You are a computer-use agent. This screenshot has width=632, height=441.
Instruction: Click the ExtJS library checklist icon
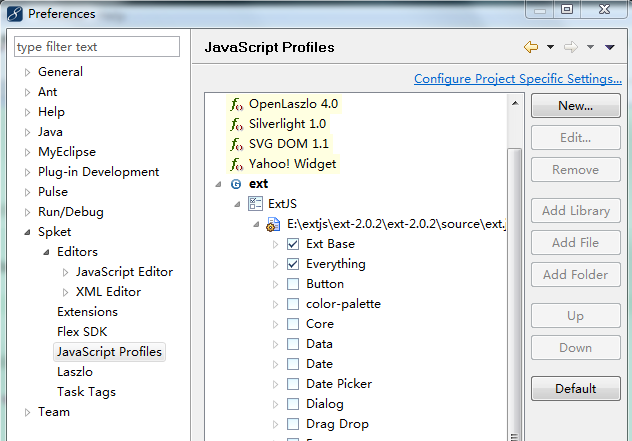(255, 204)
